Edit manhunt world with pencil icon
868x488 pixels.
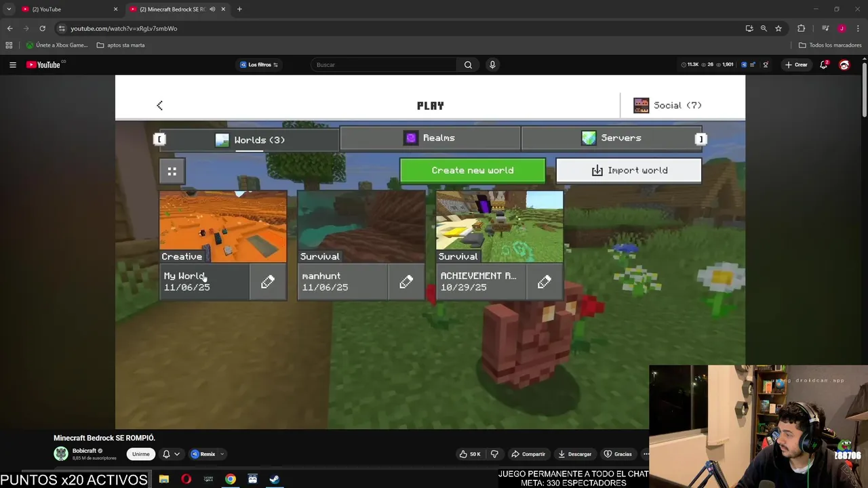pyautogui.click(x=406, y=282)
